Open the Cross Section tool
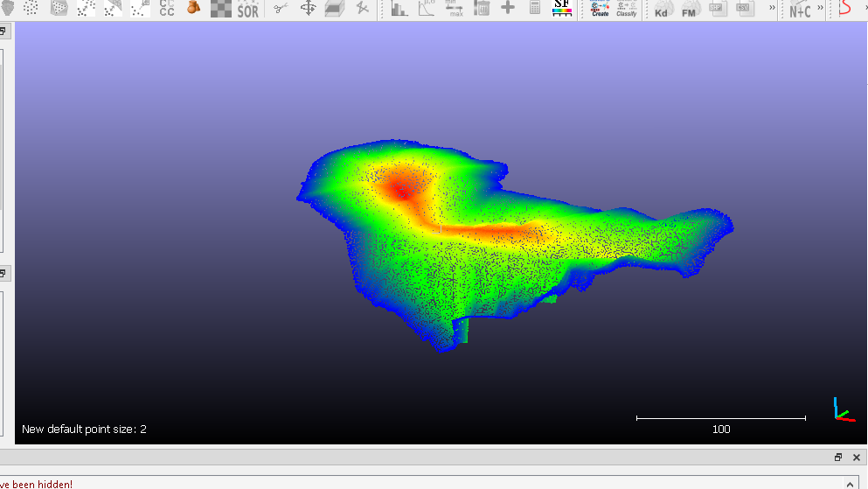 [x=334, y=9]
